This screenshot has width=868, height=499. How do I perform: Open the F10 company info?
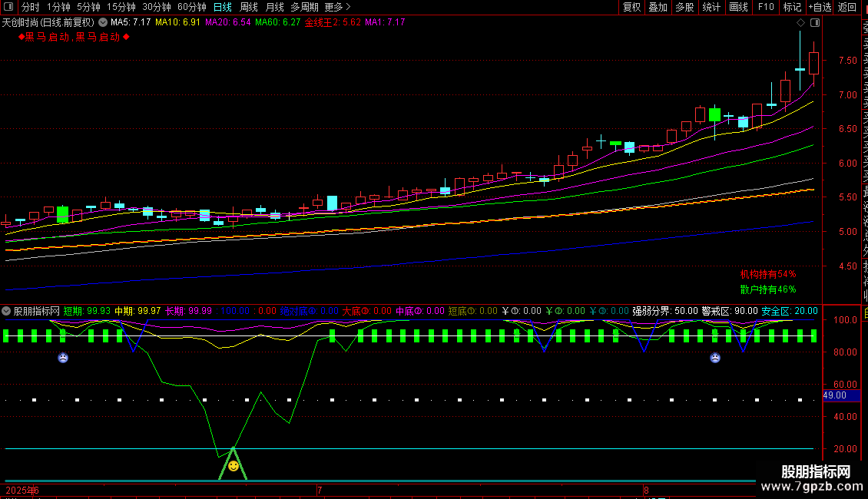(765, 7)
